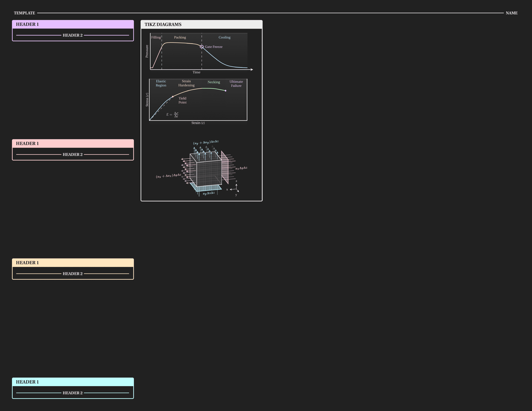Click the Strain (ε) axis label
532x411 pixels.
coord(198,123)
